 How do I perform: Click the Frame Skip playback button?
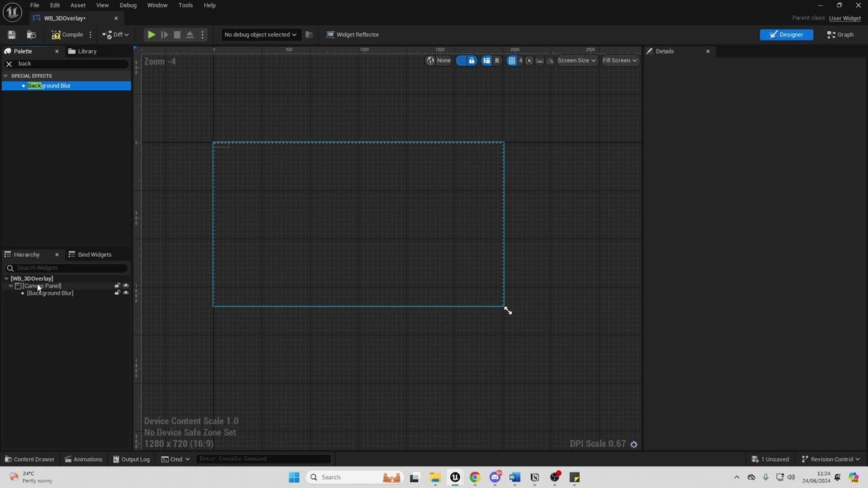point(164,35)
